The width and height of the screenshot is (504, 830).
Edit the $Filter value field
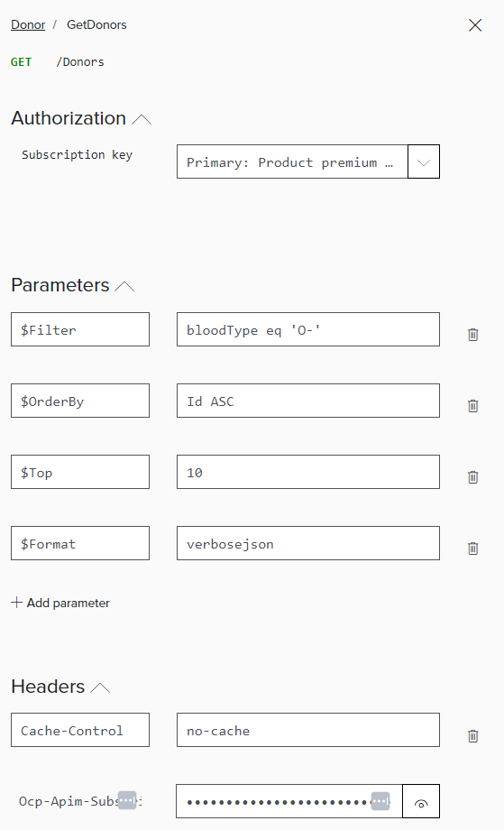point(307,329)
